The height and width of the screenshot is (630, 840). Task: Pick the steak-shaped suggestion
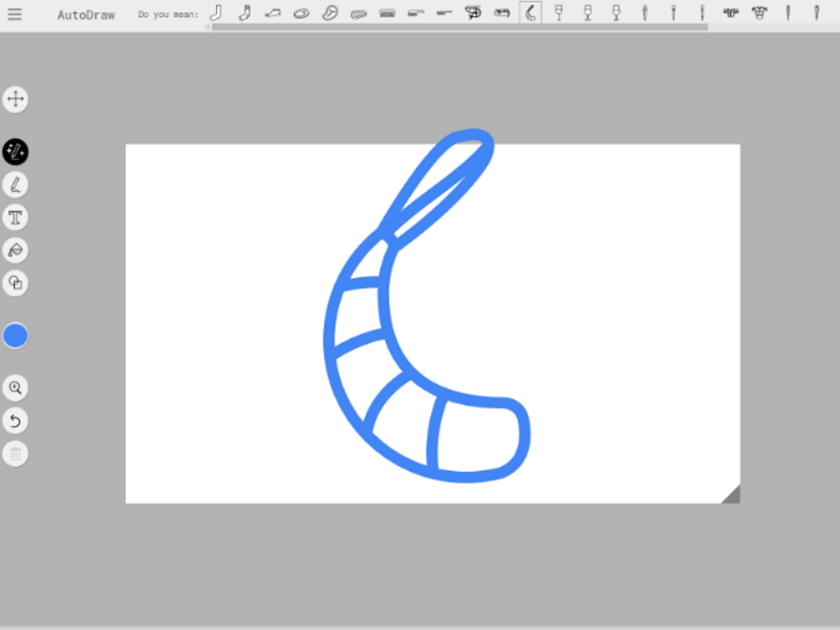pyautogui.click(x=330, y=12)
